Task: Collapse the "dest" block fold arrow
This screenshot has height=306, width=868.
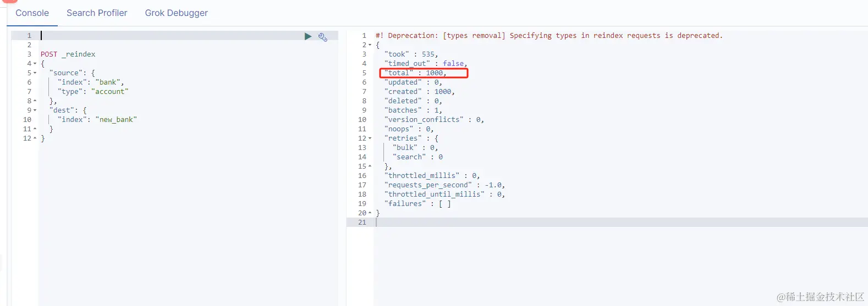Action: (35, 110)
